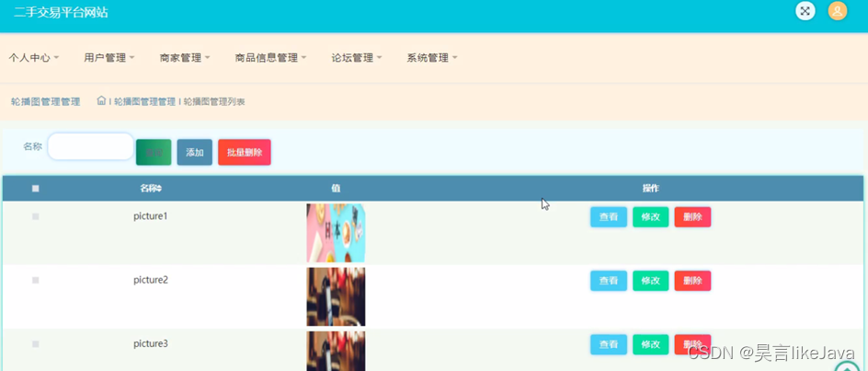
Task: Click the picture1 name cell
Action: [151, 216]
